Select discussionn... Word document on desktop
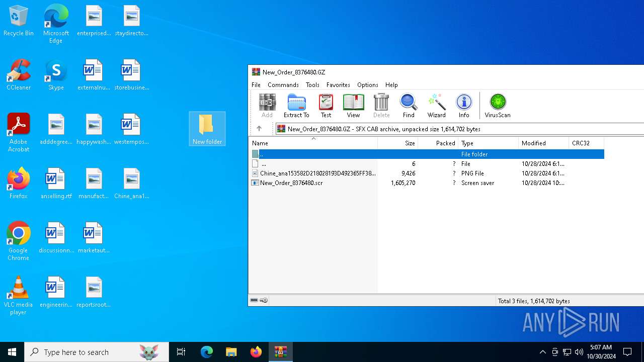 pyautogui.click(x=56, y=238)
